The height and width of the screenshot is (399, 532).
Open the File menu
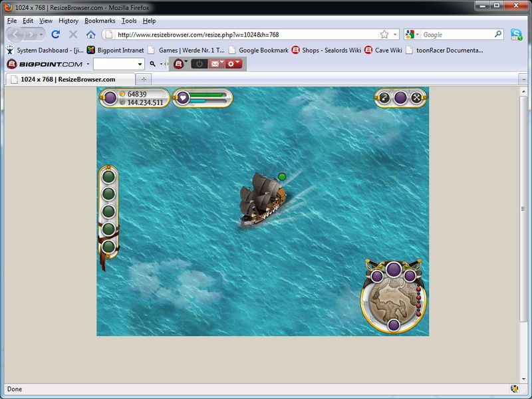12,21
